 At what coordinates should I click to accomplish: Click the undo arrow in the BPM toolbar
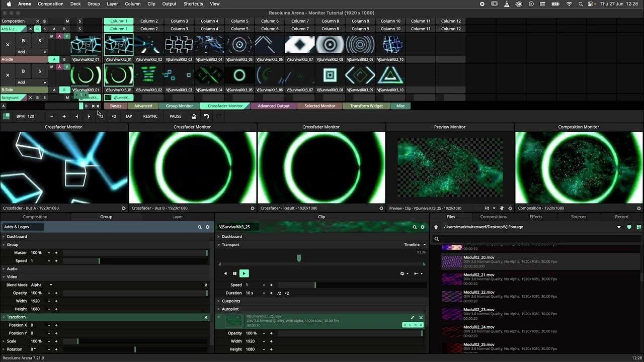pyautogui.click(x=206, y=116)
